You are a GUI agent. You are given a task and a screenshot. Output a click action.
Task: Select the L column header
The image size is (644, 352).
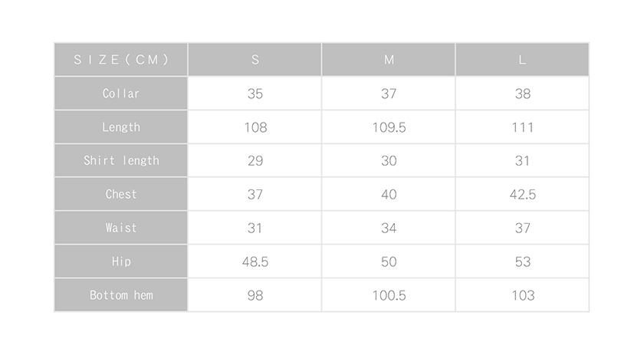(522, 60)
